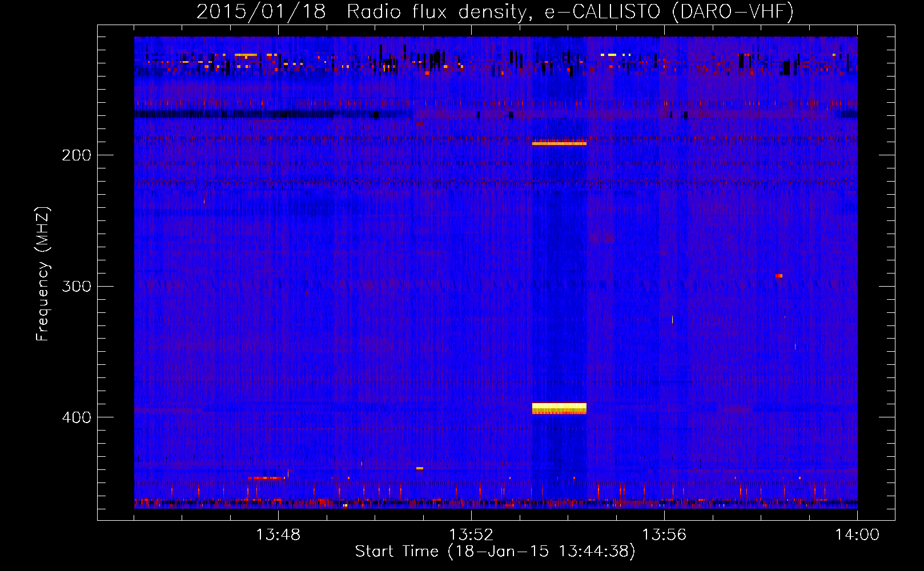Viewport: 924px width, 571px height.
Task: Click the bright yellow burst near 400 MHz
Action: click(x=559, y=408)
